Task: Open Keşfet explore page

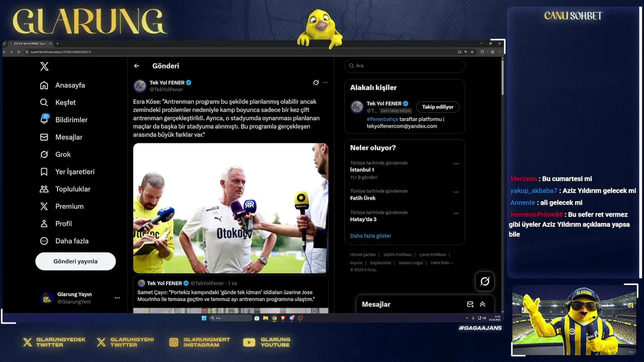Action: (x=58, y=103)
